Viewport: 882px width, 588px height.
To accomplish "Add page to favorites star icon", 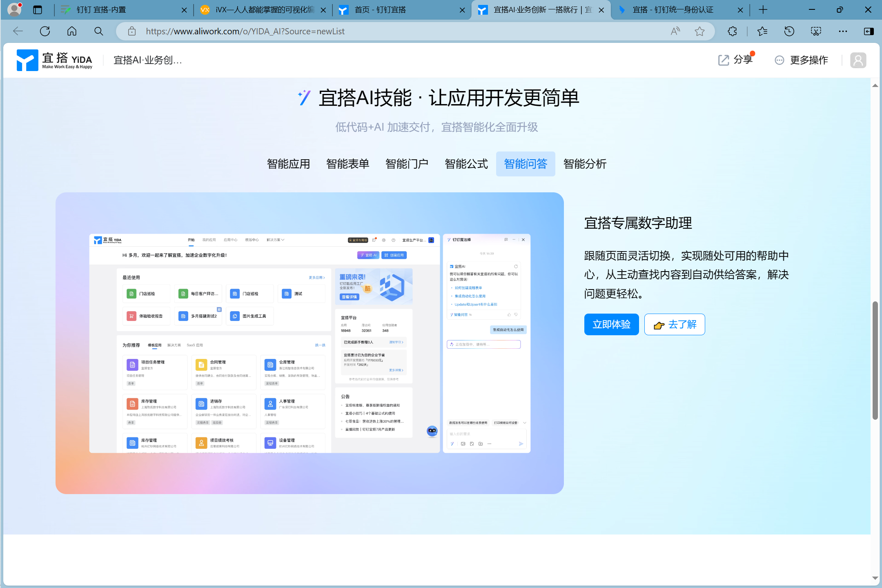I will pyautogui.click(x=699, y=31).
